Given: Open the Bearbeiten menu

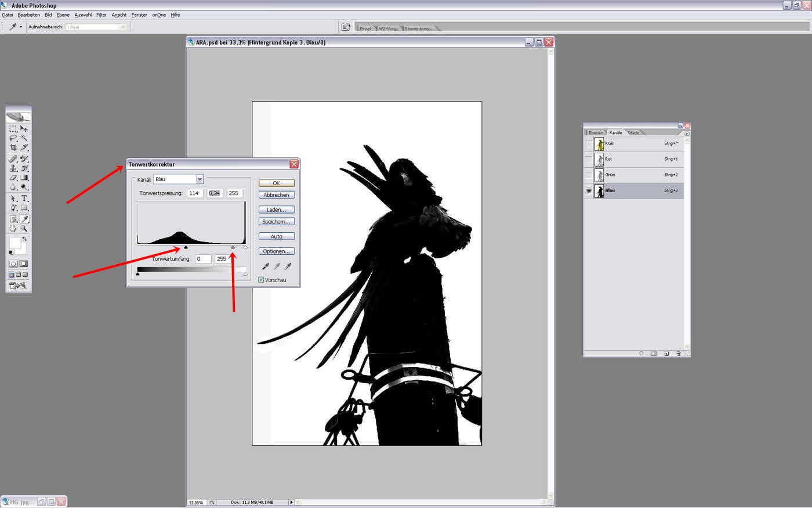Looking at the screenshot, I should (x=29, y=15).
